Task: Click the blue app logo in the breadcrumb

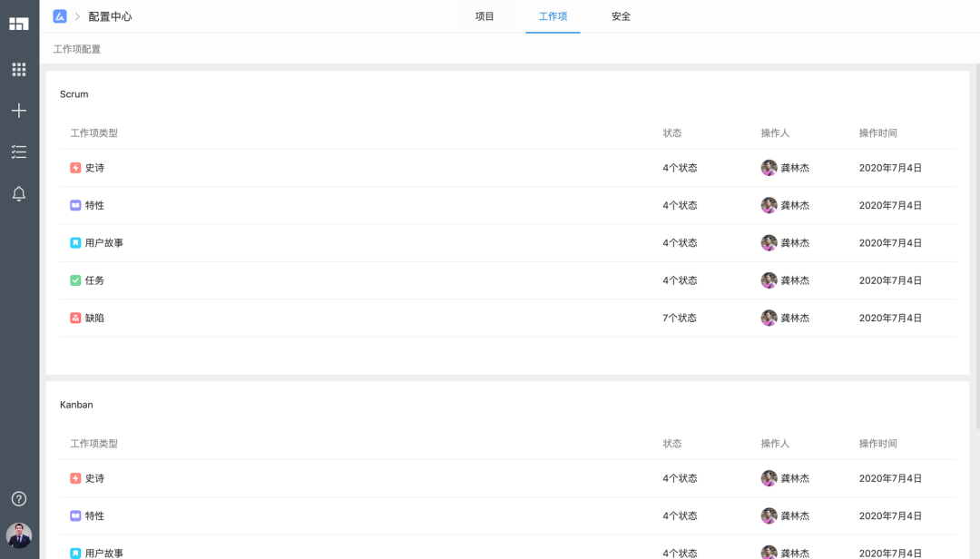Action: pos(60,16)
